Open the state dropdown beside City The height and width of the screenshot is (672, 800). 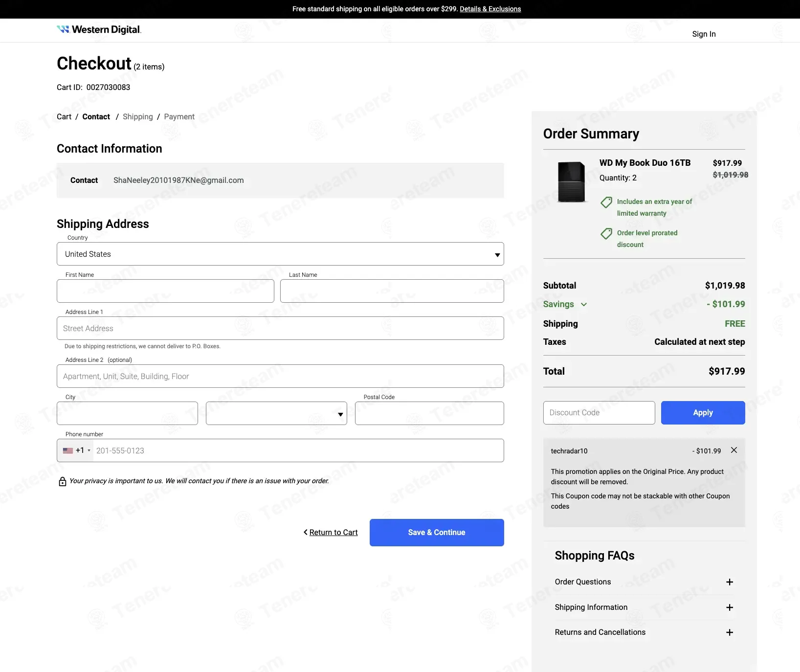(276, 413)
